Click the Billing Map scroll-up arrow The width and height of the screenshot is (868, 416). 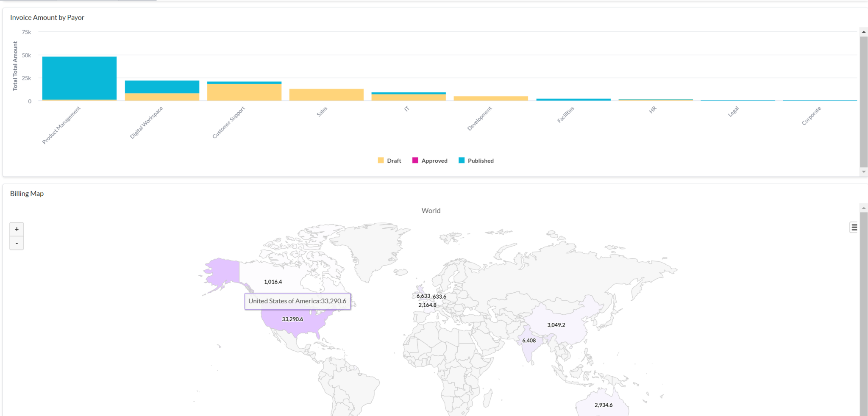pyautogui.click(x=863, y=208)
